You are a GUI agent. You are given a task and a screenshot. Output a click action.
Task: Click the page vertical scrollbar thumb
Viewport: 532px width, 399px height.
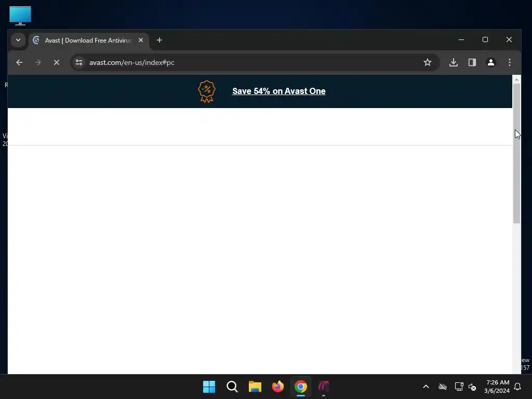516,153
